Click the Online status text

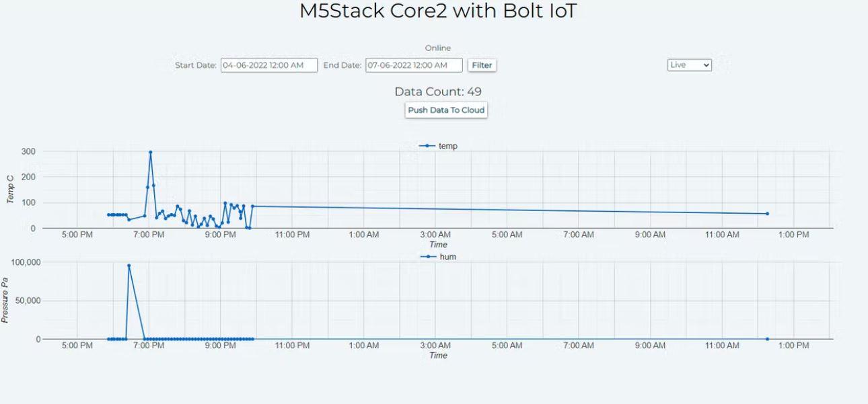point(438,48)
